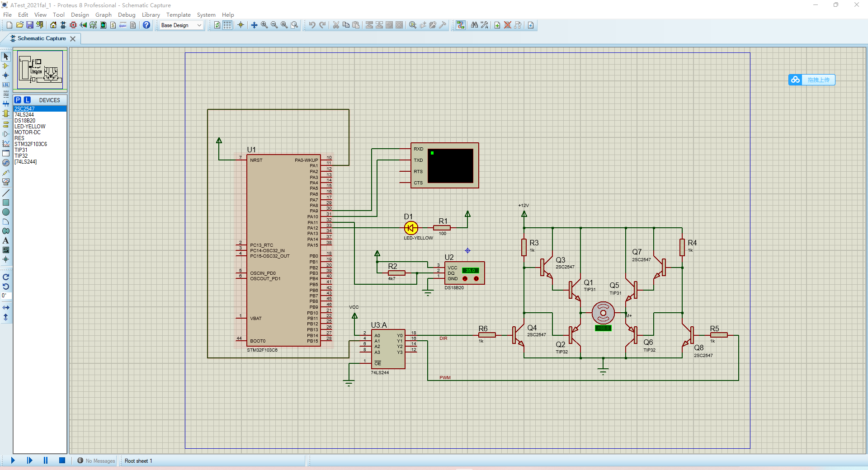Zoom out with magnifier minus icon
868x470 pixels.
(x=274, y=25)
